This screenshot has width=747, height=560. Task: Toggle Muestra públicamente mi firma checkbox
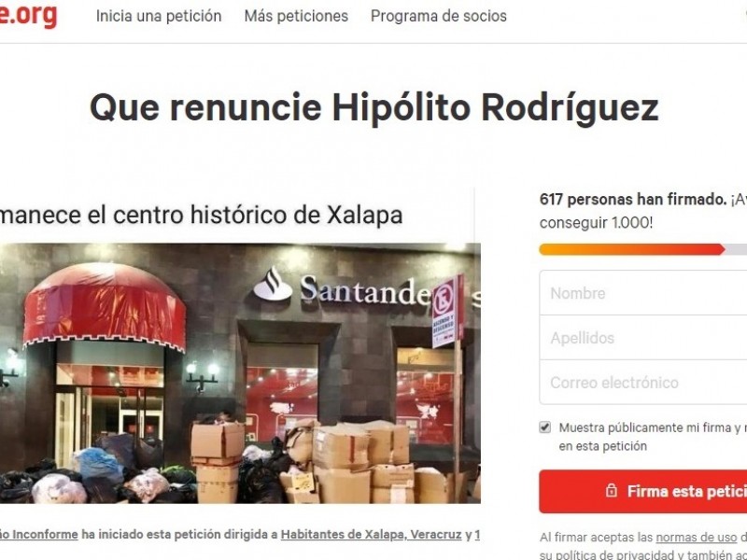[545, 427]
